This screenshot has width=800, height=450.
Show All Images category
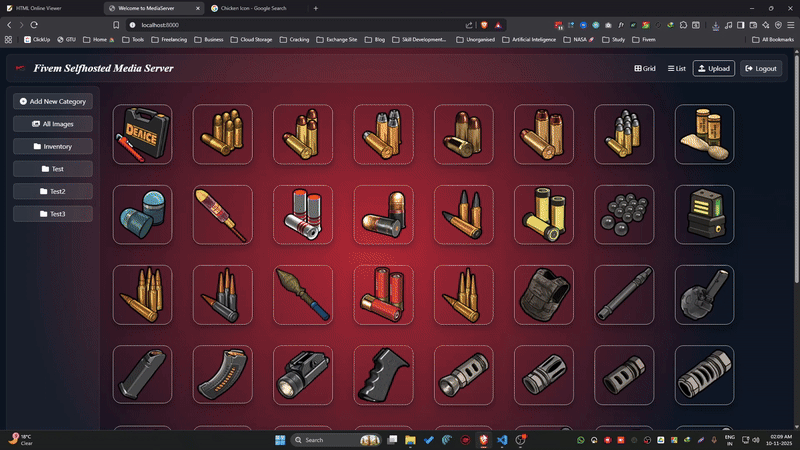(53, 124)
